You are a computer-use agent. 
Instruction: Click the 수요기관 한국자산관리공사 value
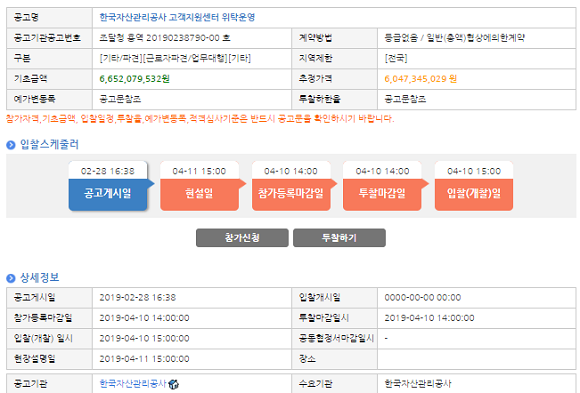pyautogui.click(x=418, y=383)
